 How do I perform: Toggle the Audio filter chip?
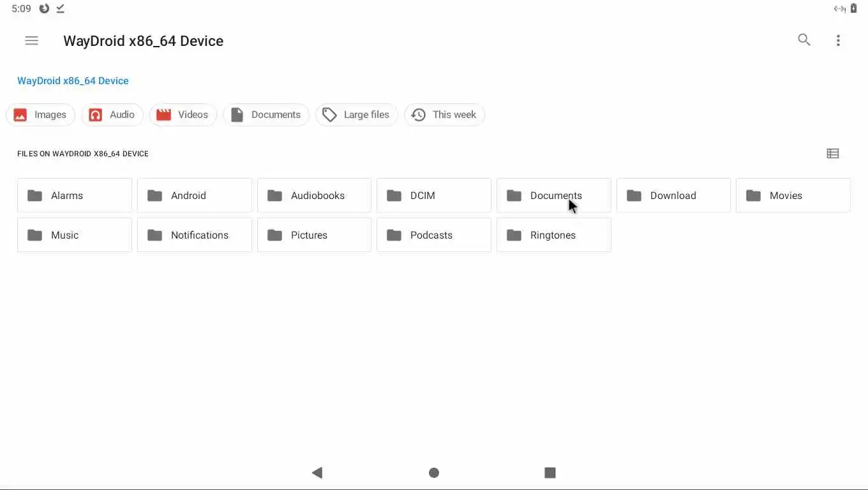click(x=112, y=115)
